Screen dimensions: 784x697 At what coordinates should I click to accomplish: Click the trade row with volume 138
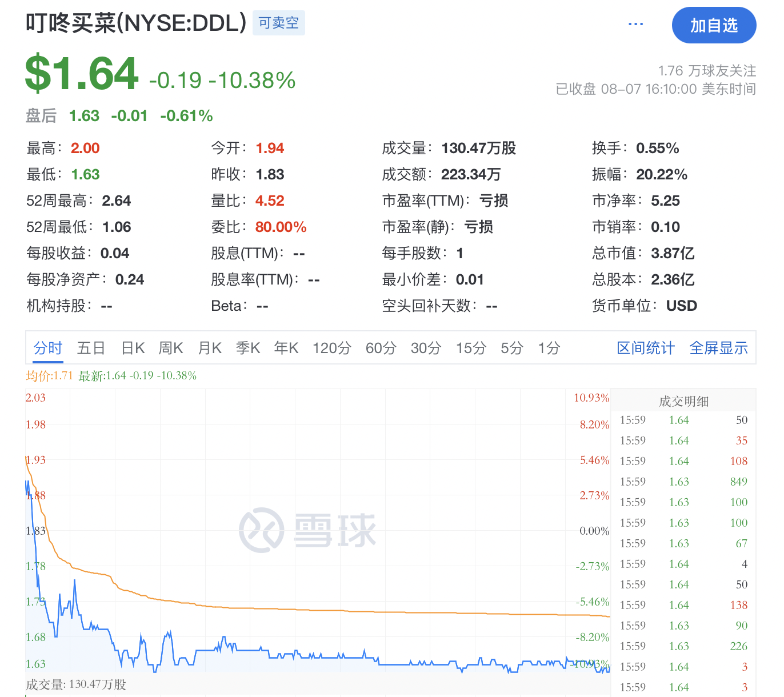pos(683,605)
